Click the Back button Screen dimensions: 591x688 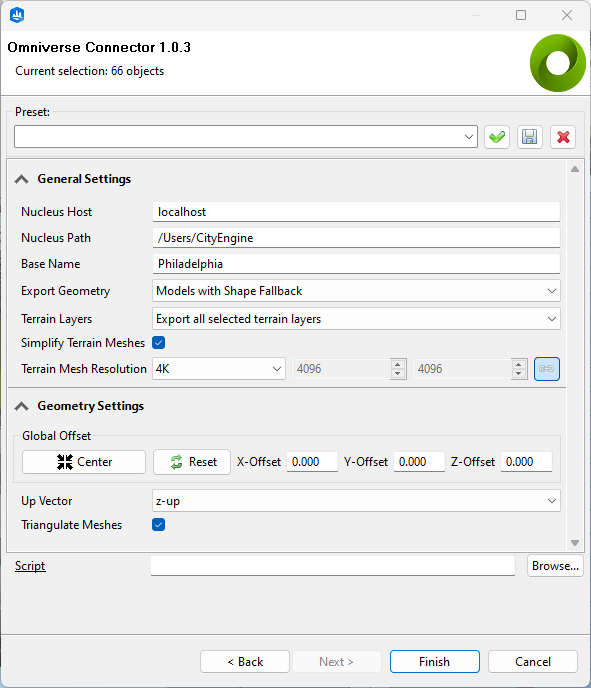click(x=245, y=662)
